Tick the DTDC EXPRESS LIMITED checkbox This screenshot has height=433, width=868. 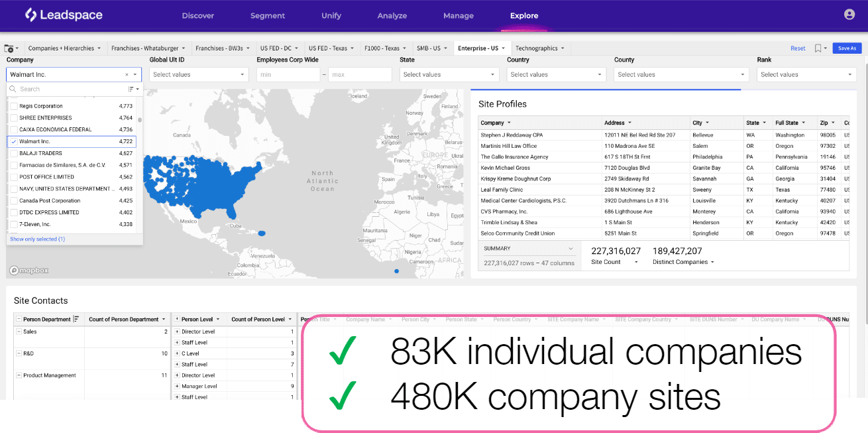14,213
